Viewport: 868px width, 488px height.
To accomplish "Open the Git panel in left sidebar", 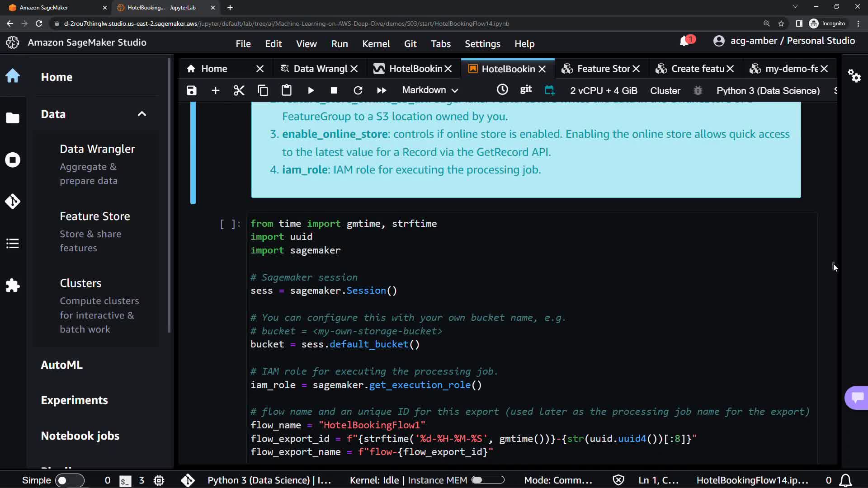I will tap(13, 201).
